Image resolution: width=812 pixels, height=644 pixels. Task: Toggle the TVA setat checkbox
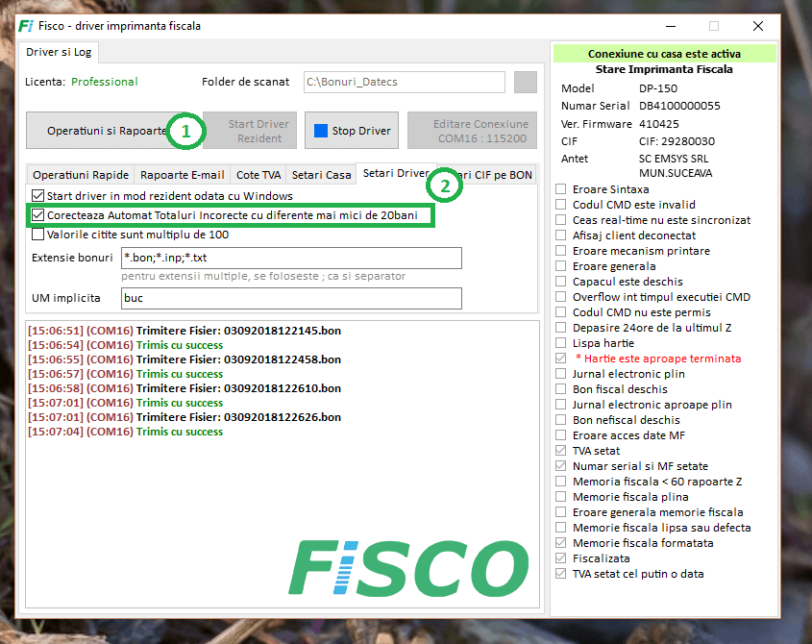click(561, 451)
